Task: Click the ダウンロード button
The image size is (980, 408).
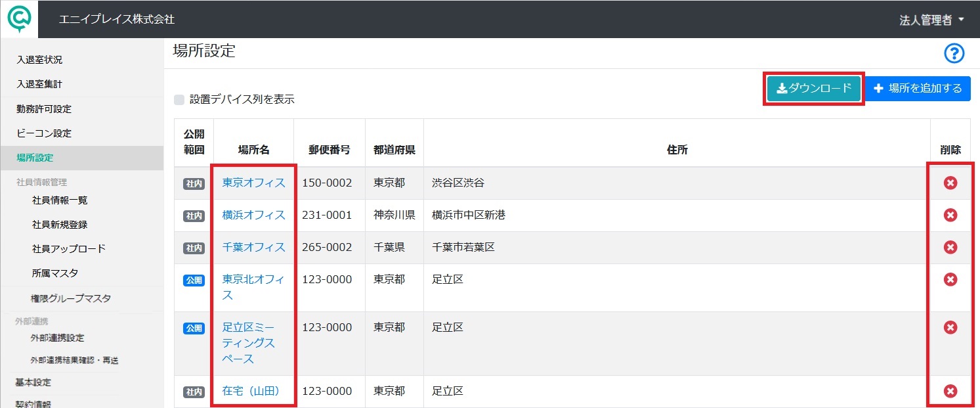Action: click(x=814, y=88)
